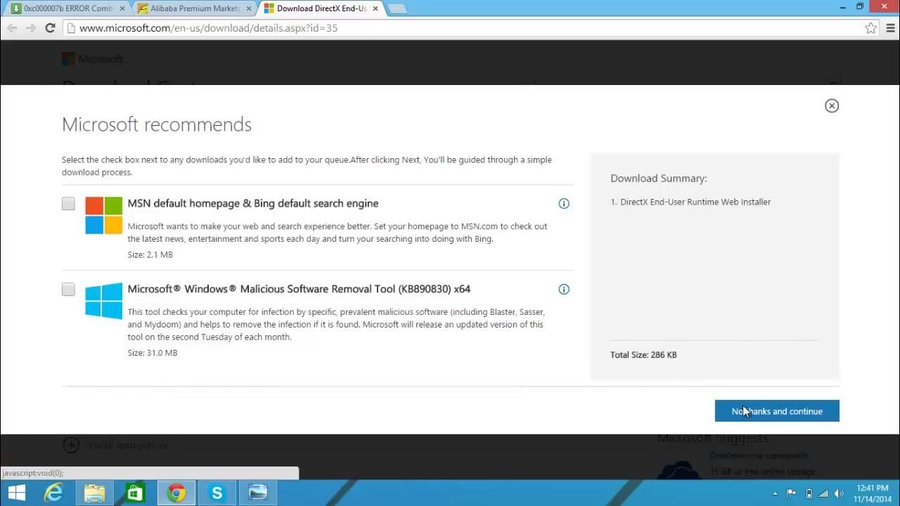This screenshot has width=900, height=506.
Task: Open a new browser tab
Action: coord(397,9)
